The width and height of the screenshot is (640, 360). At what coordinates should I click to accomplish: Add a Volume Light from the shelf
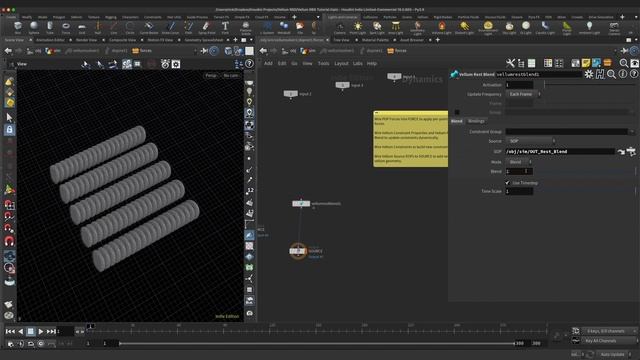point(442,28)
